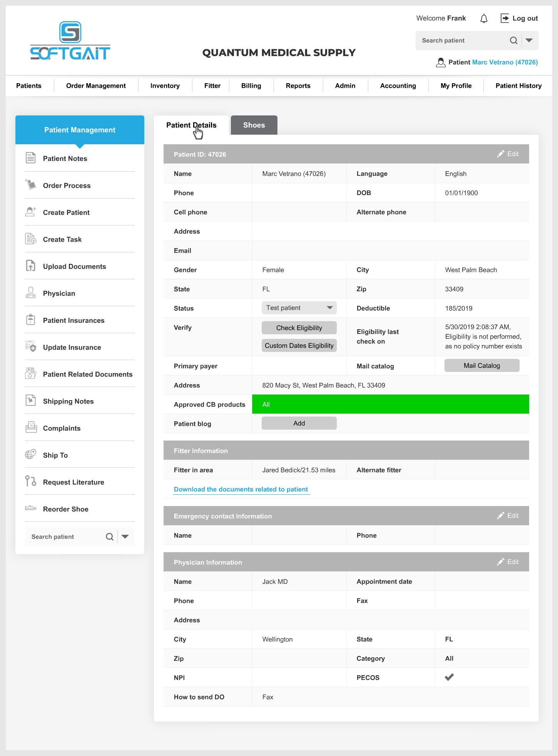558x756 pixels.
Task: Click the sidebar Search patient field
Action: click(x=65, y=537)
